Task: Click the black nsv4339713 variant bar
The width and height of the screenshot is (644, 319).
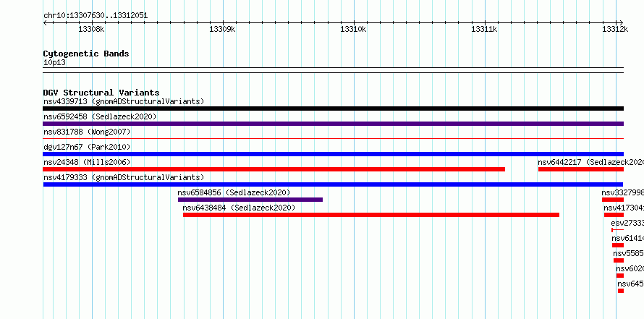Action: click(x=333, y=109)
